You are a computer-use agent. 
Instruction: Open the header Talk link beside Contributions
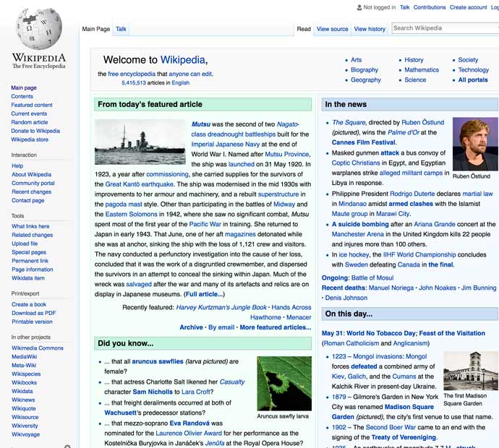404,7
